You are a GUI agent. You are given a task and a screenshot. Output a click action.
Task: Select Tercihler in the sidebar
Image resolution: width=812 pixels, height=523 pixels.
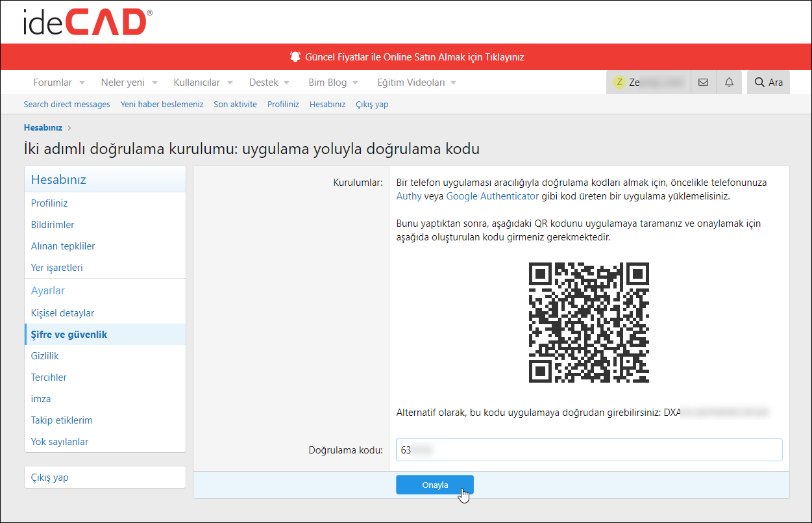tap(105, 377)
